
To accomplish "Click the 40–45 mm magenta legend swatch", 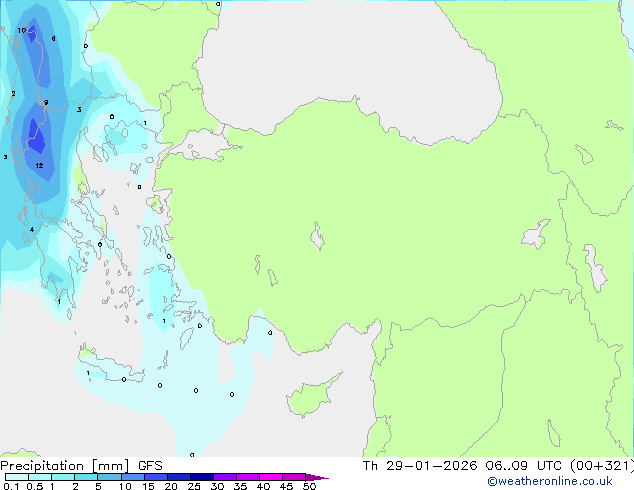I will click(x=271, y=477).
